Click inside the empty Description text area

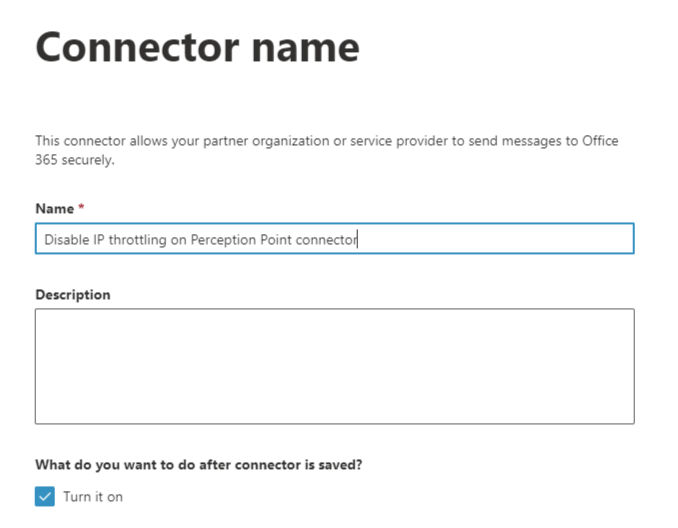tap(334, 366)
